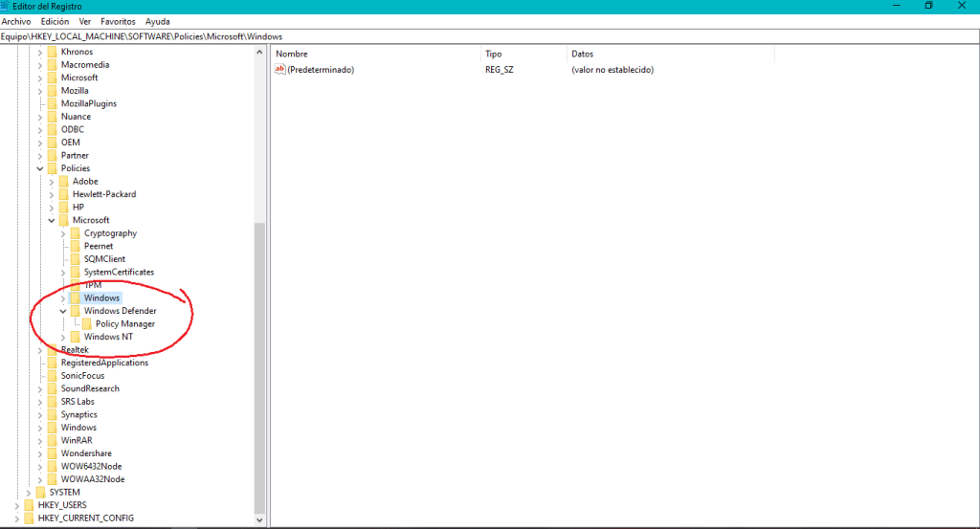Image resolution: width=980 pixels, height=529 pixels.
Task: Click the Registry Editor title bar icon
Action: click(5, 7)
